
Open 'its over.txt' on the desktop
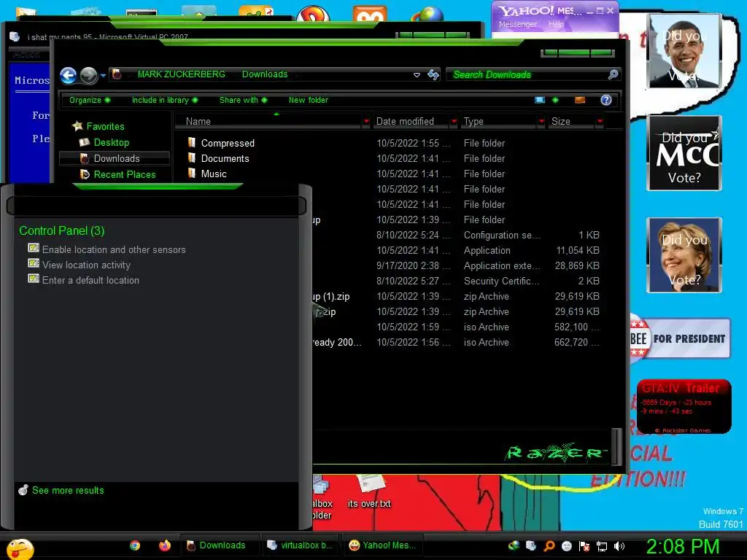[x=369, y=492]
